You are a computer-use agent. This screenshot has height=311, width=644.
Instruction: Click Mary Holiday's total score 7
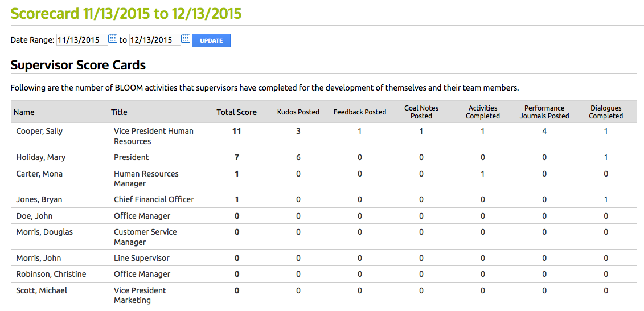pyautogui.click(x=236, y=157)
